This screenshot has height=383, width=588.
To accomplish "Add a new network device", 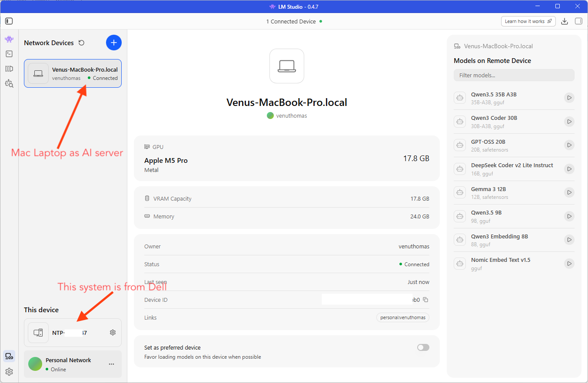I will point(114,43).
